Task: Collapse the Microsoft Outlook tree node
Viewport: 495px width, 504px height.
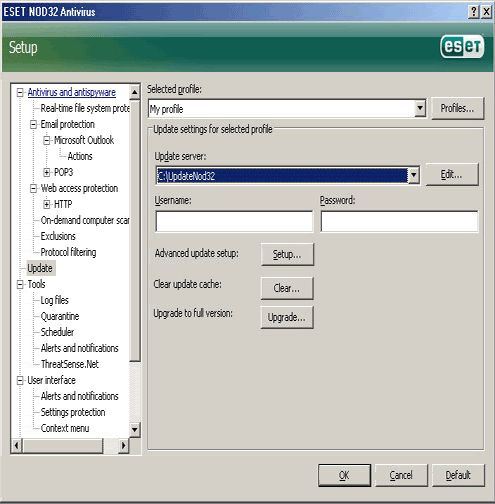Action: click(47, 140)
